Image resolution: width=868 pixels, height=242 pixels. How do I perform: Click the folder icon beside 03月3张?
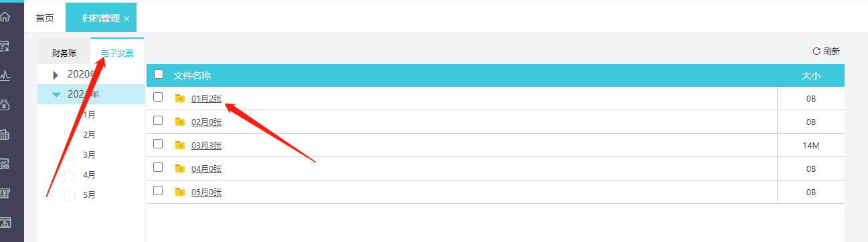click(x=179, y=145)
